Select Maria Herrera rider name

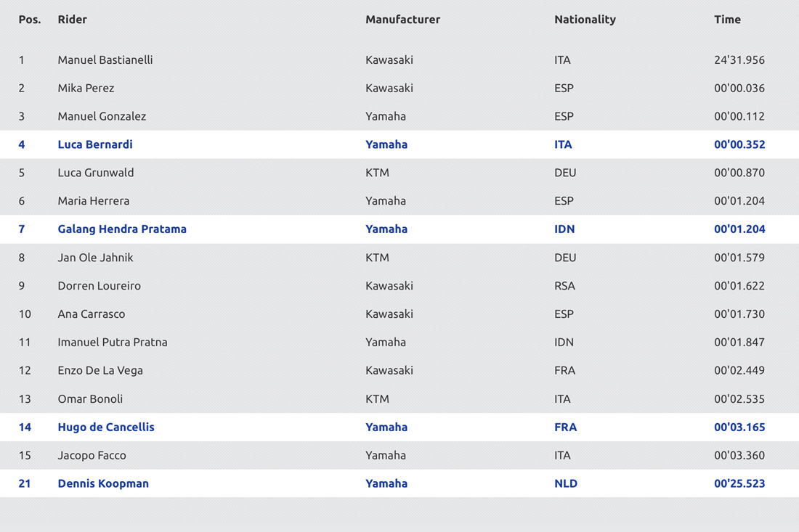click(93, 200)
